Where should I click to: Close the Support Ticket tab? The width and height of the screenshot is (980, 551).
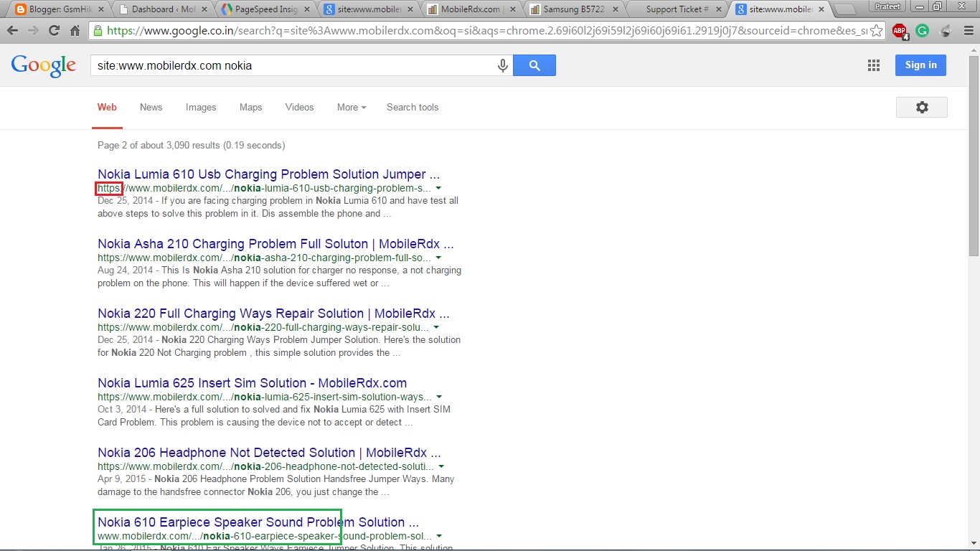(717, 9)
